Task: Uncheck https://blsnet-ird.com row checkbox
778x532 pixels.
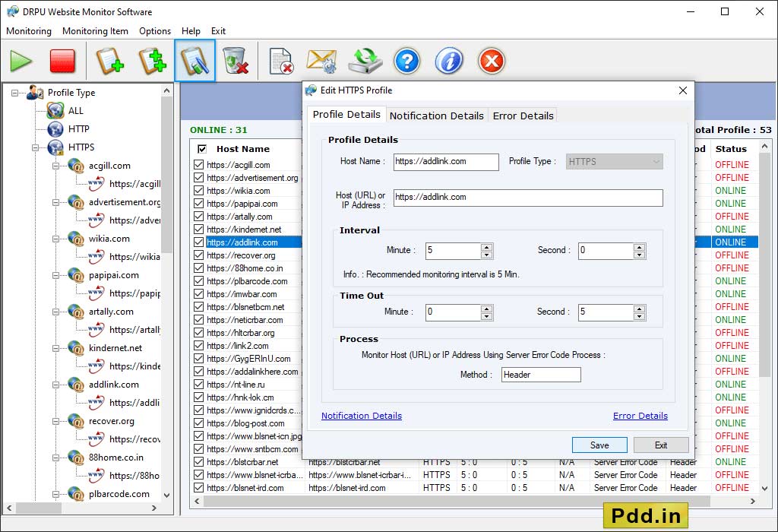Action: 199,487
